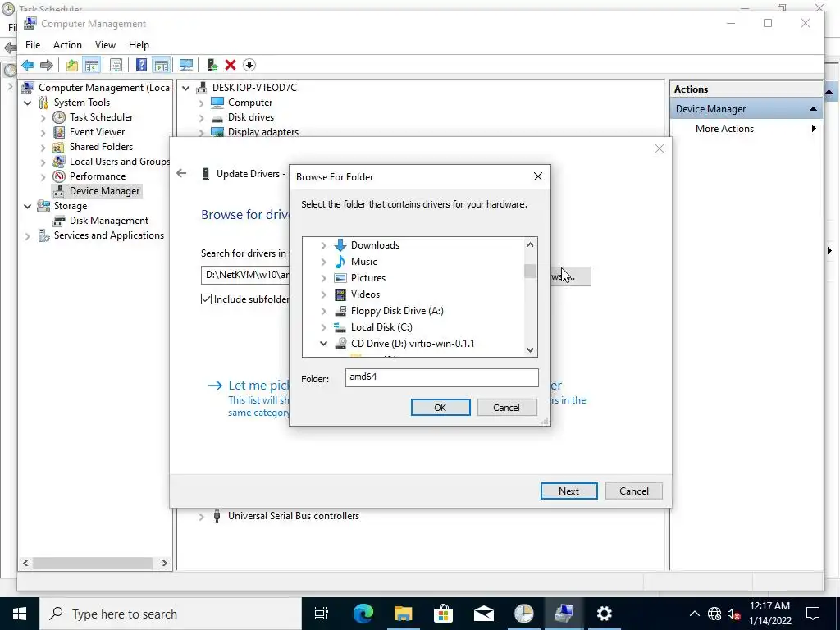This screenshot has height=630, width=840.
Task: Select the Computer device category
Action: (x=249, y=103)
